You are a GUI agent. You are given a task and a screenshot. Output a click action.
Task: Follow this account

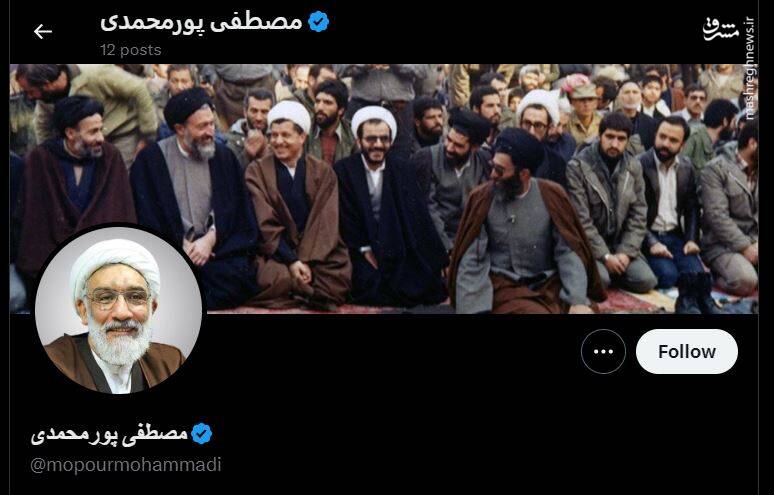click(x=687, y=351)
